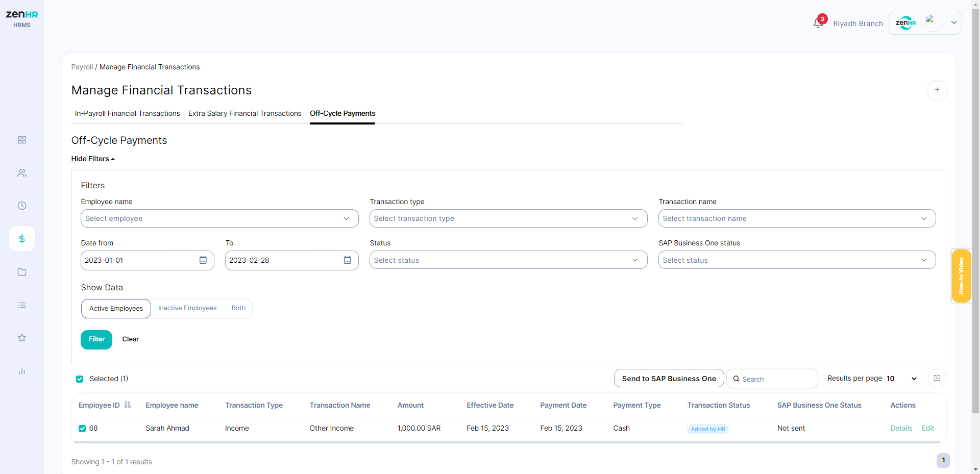Image resolution: width=980 pixels, height=474 pixels.
Task: Open the Transaction name dropdown
Action: click(x=797, y=218)
